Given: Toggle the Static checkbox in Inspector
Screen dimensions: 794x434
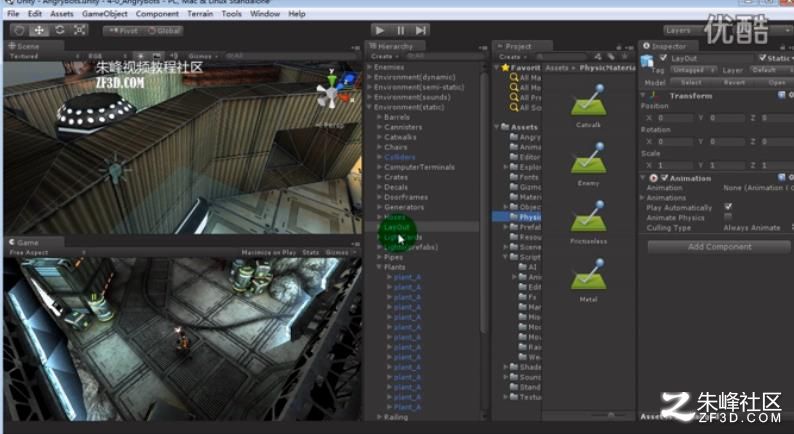Looking at the screenshot, I should click(763, 58).
